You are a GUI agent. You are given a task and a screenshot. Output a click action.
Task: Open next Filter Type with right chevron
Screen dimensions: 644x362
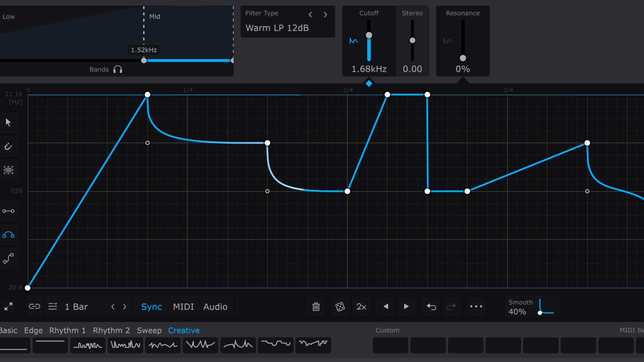click(325, 14)
